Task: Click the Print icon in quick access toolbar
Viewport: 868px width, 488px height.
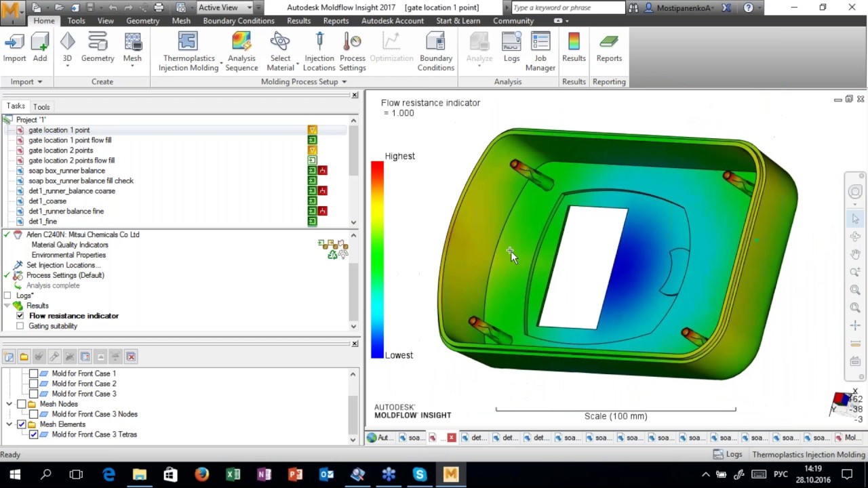Action: click(159, 7)
